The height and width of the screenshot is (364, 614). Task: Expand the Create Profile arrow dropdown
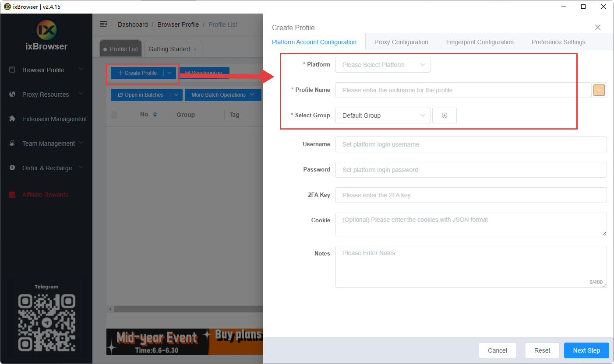pyautogui.click(x=169, y=73)
